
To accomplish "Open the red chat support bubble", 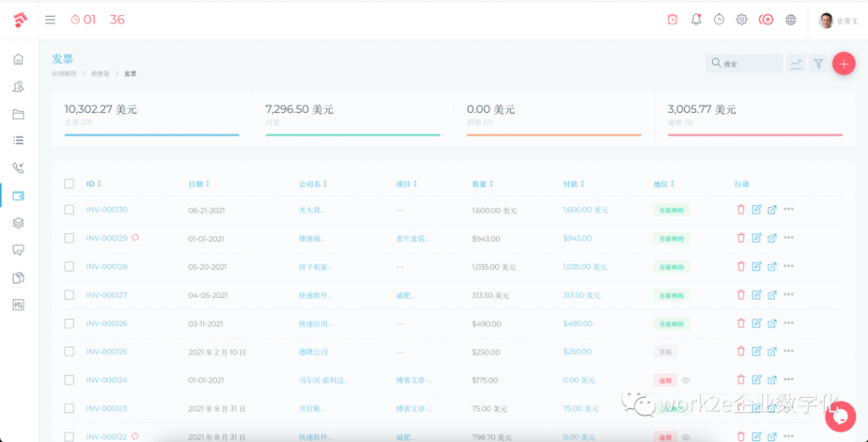I will pos(840,417).
